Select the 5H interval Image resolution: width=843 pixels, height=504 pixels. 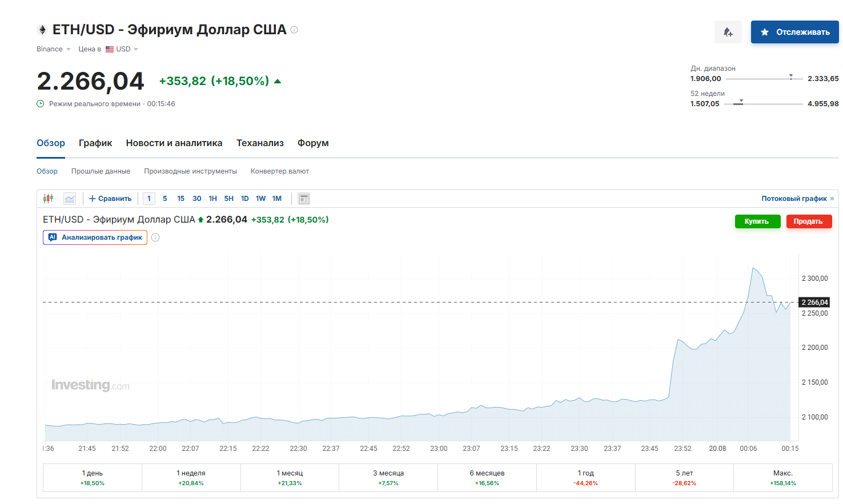[229, 199]
